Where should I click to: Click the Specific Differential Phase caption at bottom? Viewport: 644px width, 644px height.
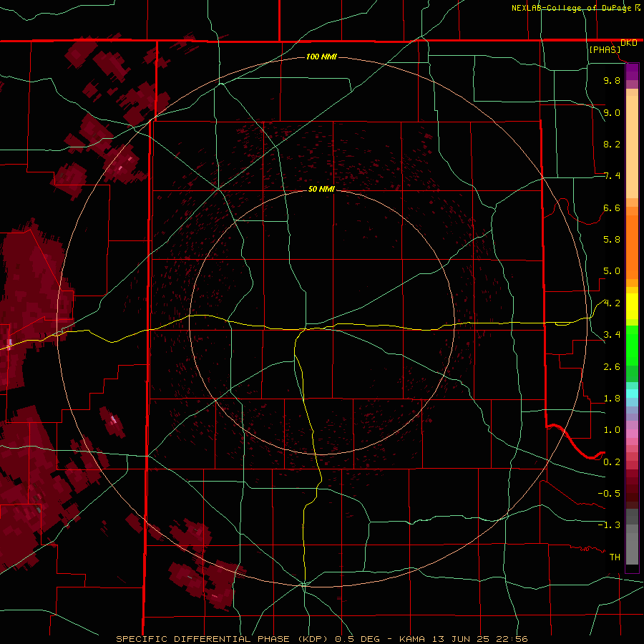[x=321, y=639]
